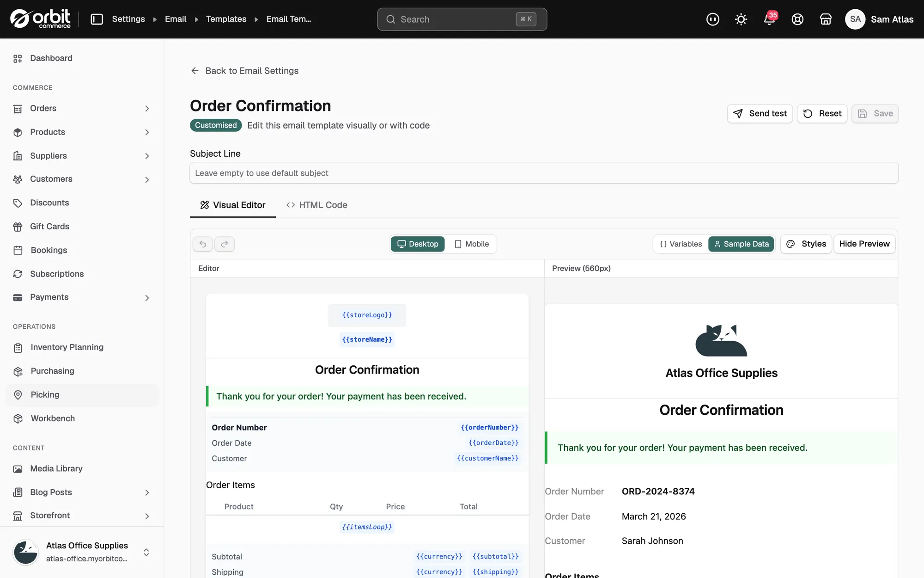Open the Visual Editor tab

click(233, 205)
